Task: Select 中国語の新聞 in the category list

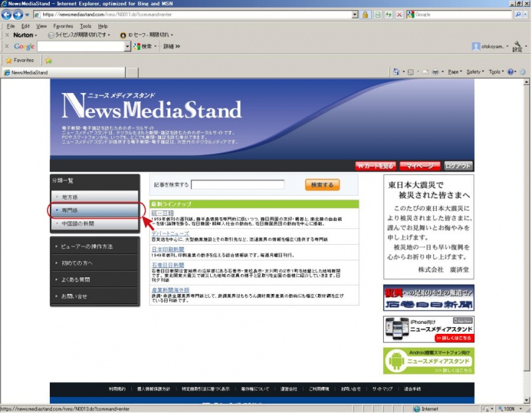Action: coord(95,223)
